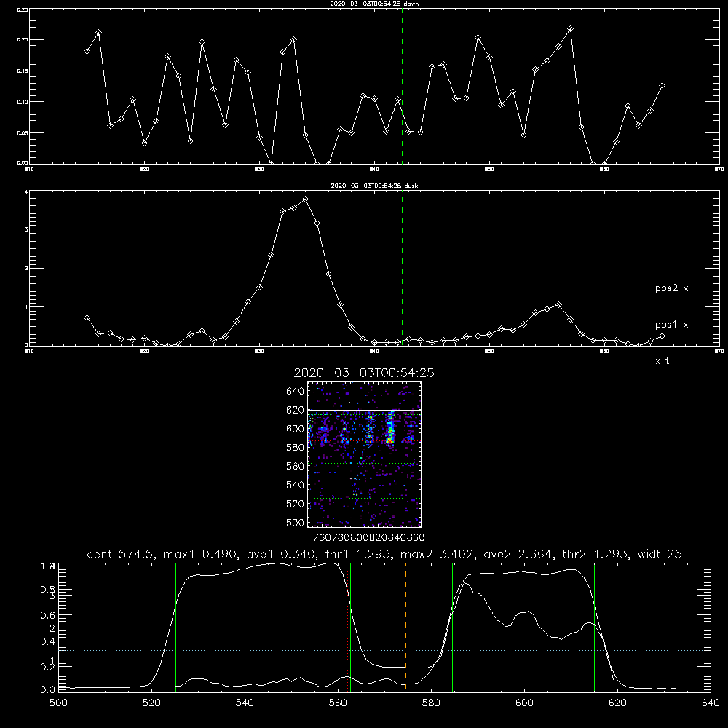728x728 pixels.
Task: Select the 'max1 0.490' value
Action: [x=202, y=554]
